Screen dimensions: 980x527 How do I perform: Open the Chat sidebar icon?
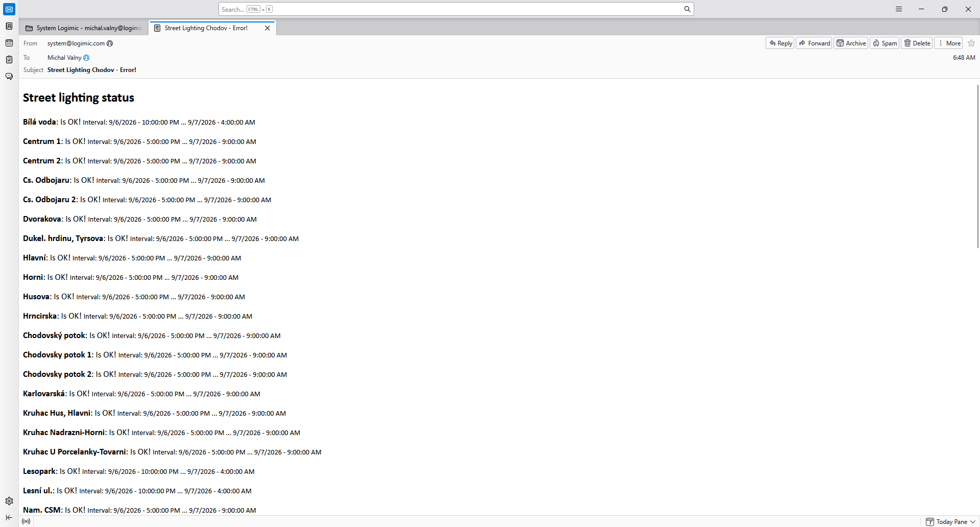pos(9,77)
